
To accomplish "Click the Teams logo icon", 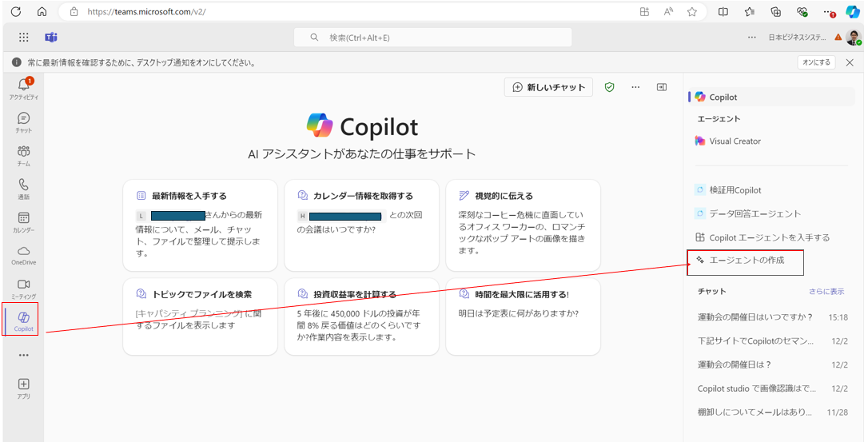I will (x=51, y=37).
